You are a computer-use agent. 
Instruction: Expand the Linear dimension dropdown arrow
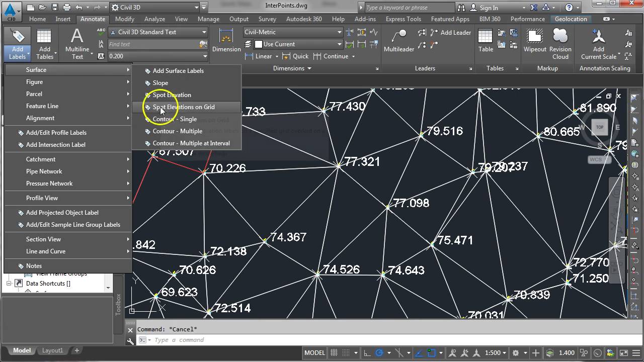[x=277, y=56]
